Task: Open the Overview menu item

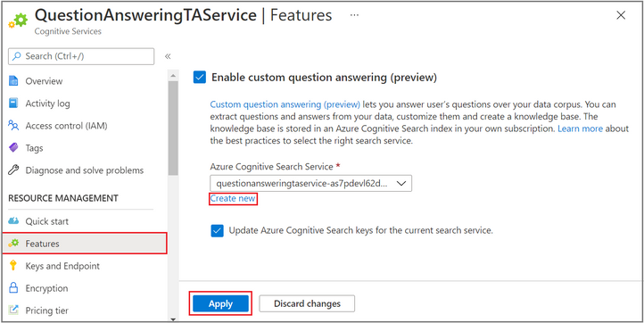Action: (x=44, y=81)
